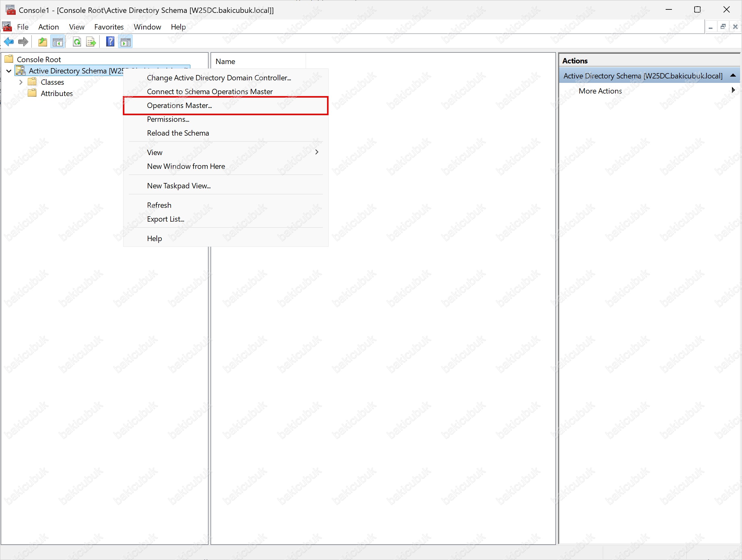Select Connect to Schema Operations Master

[x=226, y=91]
